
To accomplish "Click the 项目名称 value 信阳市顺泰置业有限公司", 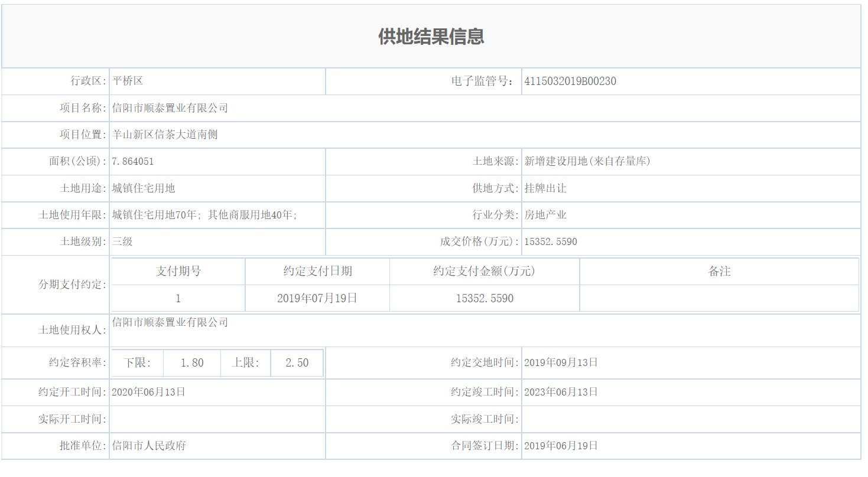I will [170, 108].
